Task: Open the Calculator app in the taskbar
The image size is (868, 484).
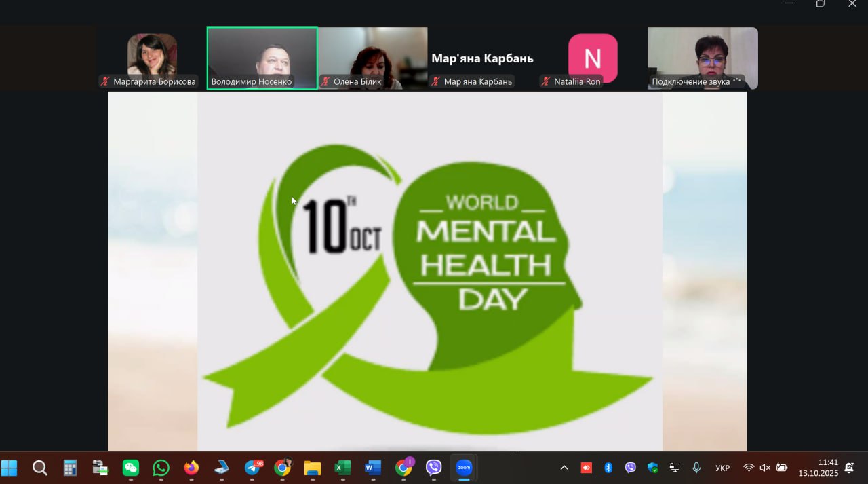Action: [x=70, y=468]
